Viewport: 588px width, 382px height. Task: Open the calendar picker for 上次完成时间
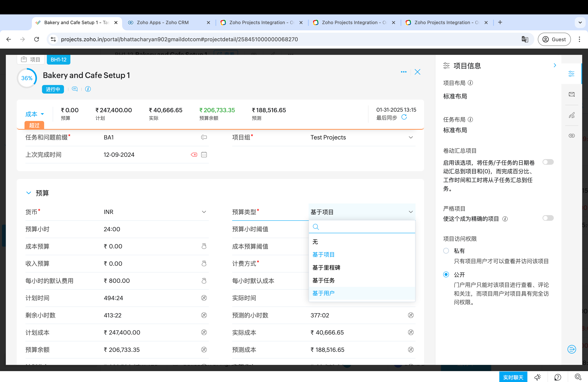pyautogui.click(x=204, y=155)
